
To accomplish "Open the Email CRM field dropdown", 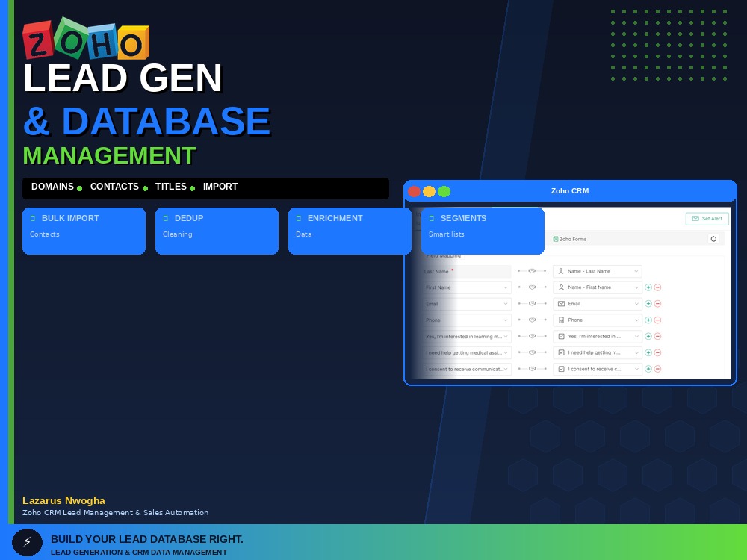I will pyautogui.click(x=467, y=304).
